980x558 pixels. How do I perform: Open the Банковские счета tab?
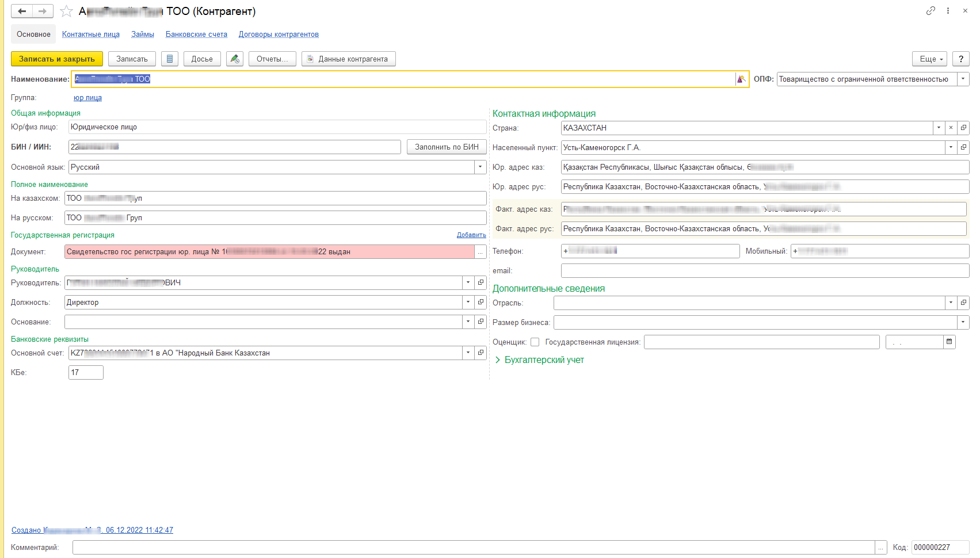tap(196, 35)
